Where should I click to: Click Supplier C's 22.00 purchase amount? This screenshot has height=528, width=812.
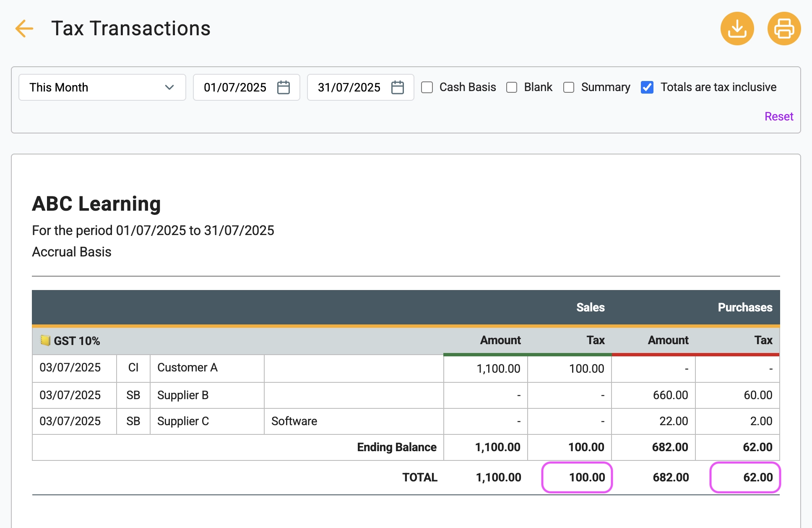[x=674, y=421]
